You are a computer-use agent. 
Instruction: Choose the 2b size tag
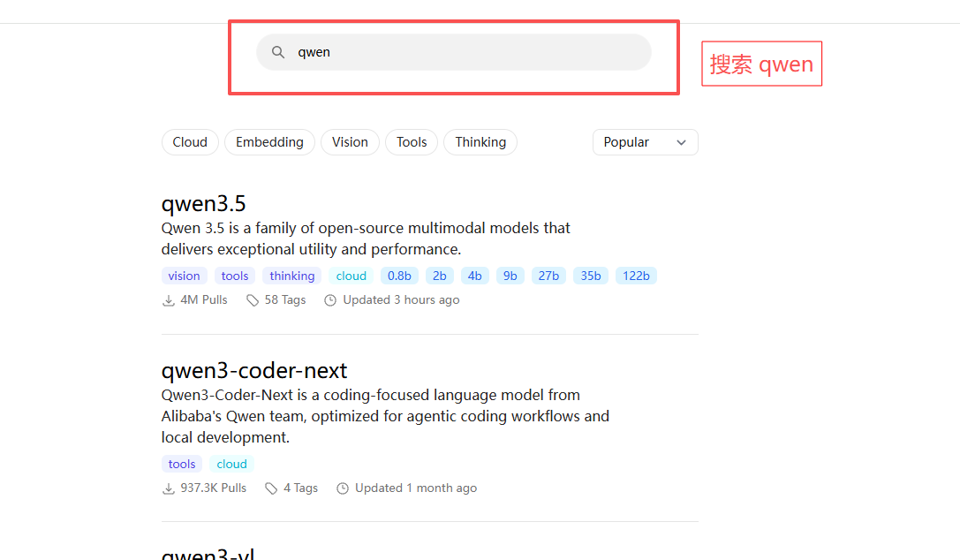pyautogui.click(x=440, y=276)
